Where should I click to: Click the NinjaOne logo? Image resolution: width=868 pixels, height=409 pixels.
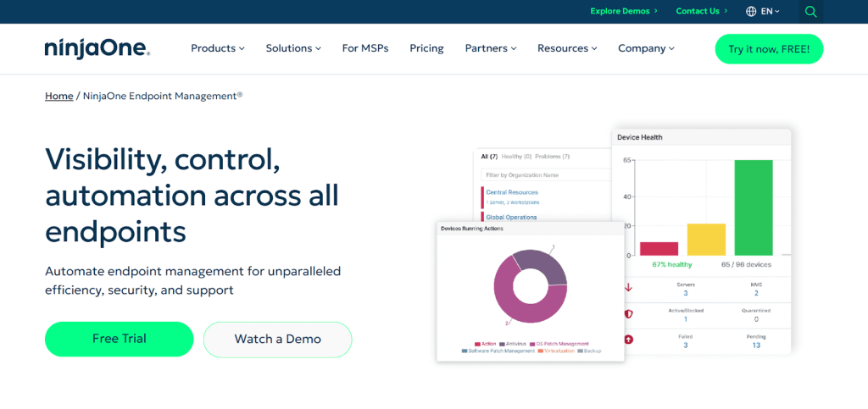(97, 48)
